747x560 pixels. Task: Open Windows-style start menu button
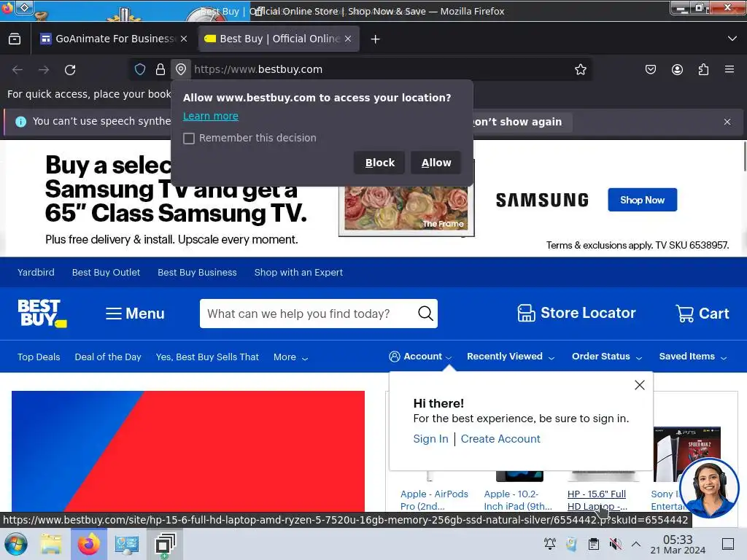16,544
